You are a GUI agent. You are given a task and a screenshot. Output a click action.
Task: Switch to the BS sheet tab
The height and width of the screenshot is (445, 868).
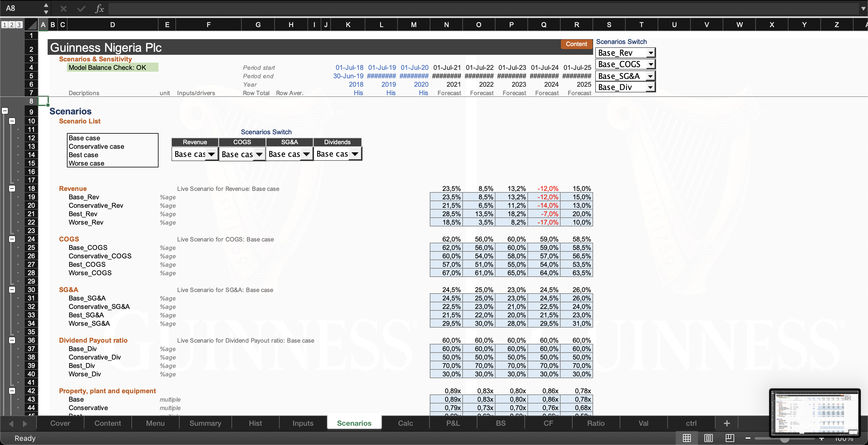500,423
